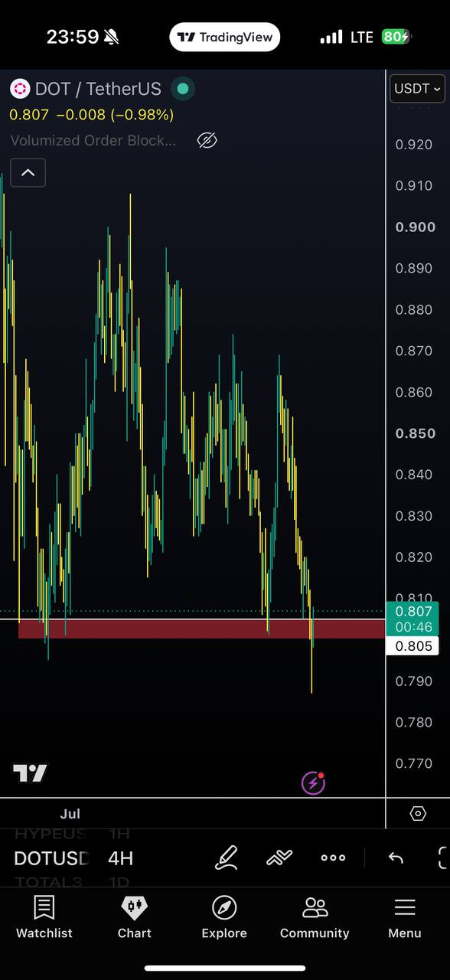450x980 pixels.
Task: Open the USDT currency dropdown
Action: click(x=417, y=89)
